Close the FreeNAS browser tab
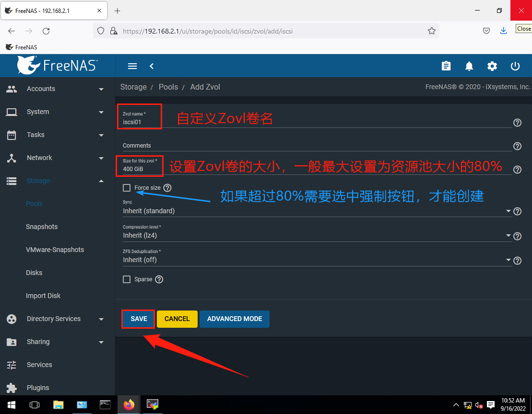532x414 pixels. coord(99,11)
